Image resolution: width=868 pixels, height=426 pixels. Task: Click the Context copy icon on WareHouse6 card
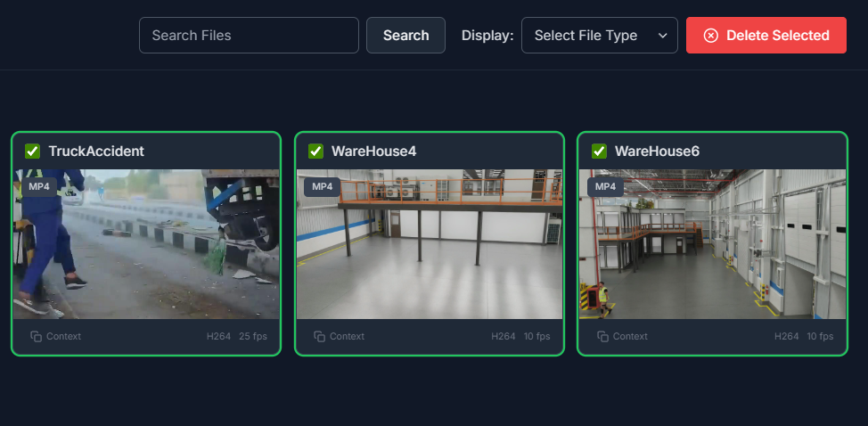(603, 337)
